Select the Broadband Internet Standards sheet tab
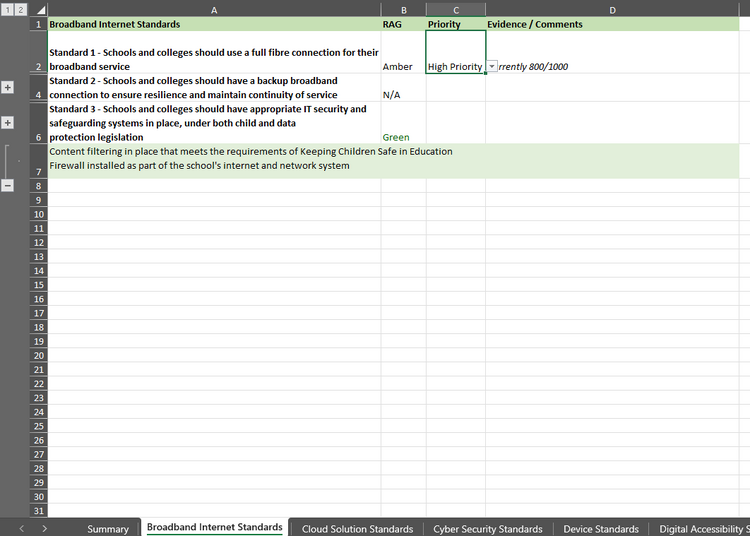Viewport: 750px width, 536px height. coord(214,527)
